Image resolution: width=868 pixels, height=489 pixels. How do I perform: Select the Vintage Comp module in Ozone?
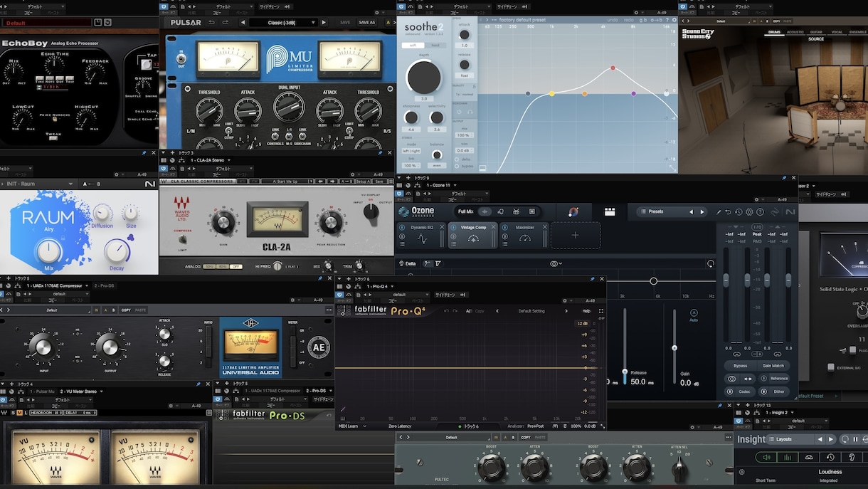pos(473,236)
